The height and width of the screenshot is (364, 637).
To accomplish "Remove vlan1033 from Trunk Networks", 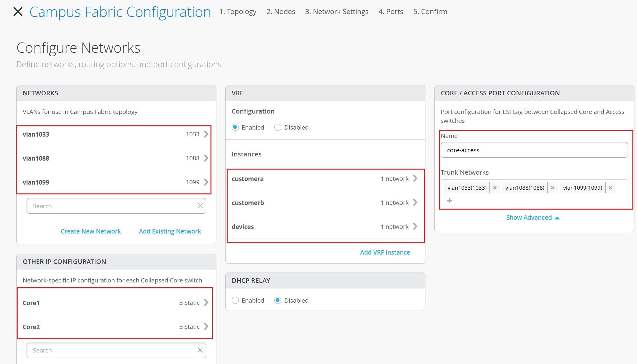I will pyautogui.click(x=495, y=188).
